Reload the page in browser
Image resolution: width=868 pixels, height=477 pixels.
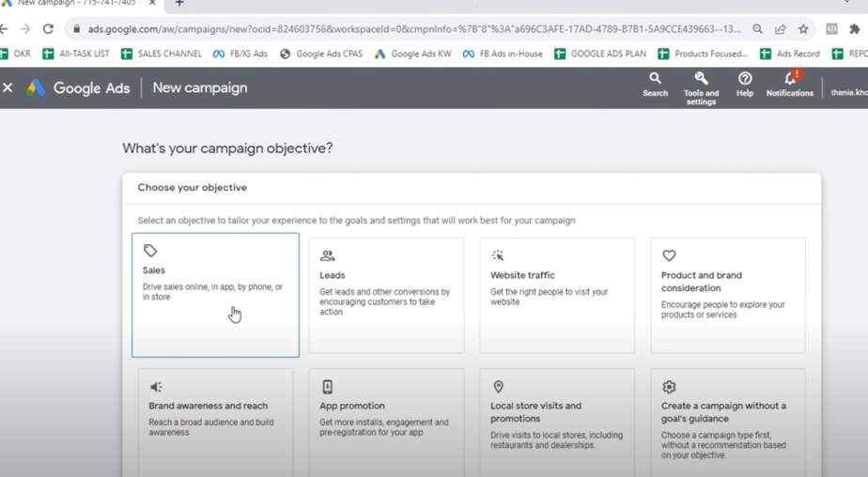click(48, 29)
